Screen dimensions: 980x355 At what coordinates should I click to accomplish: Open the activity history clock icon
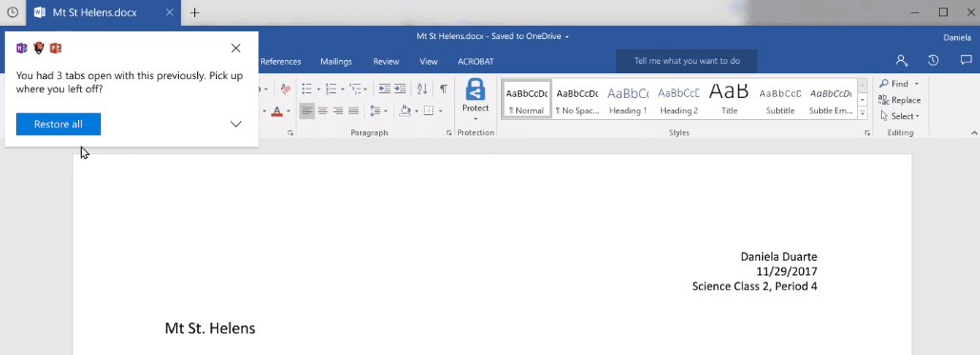point(933,61)
